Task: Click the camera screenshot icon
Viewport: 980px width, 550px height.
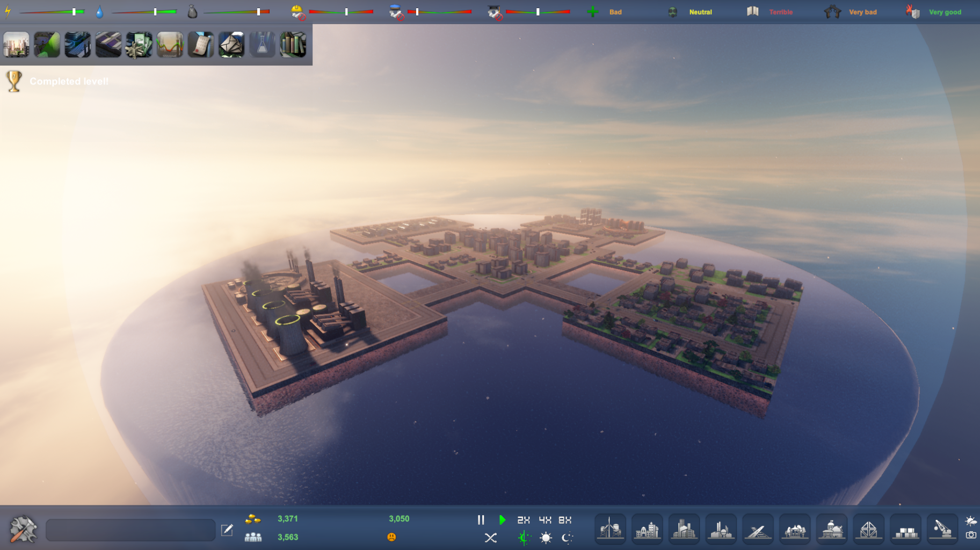Action: [971, 535]
